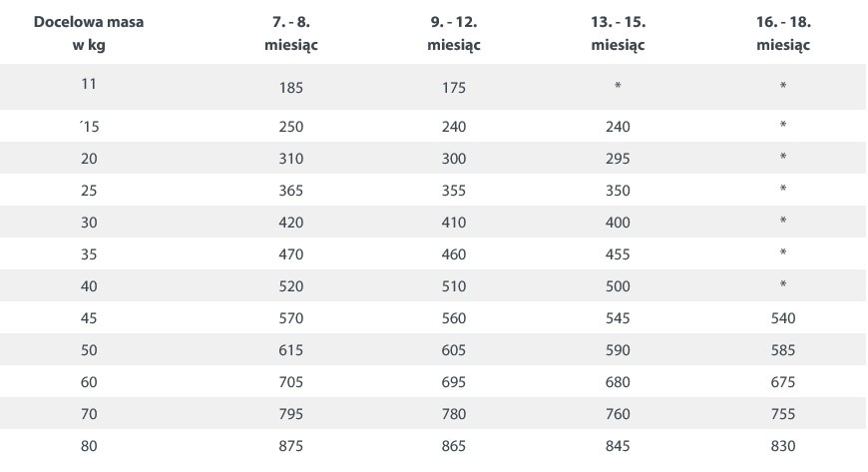The height and width of the screenshot is (472, 868).
Task: Click the 755 cell in last column
Action: tap(783, 414)
